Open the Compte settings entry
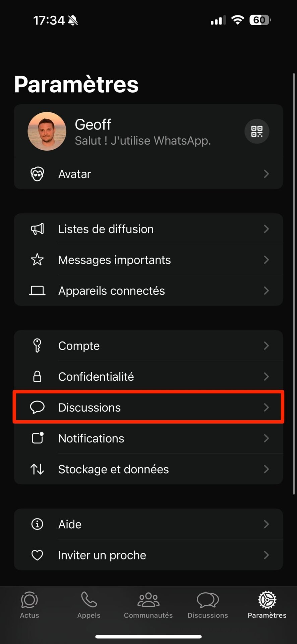Image resolution: width=297 pixels, height=644 pixels. click(x=148, y=345)
